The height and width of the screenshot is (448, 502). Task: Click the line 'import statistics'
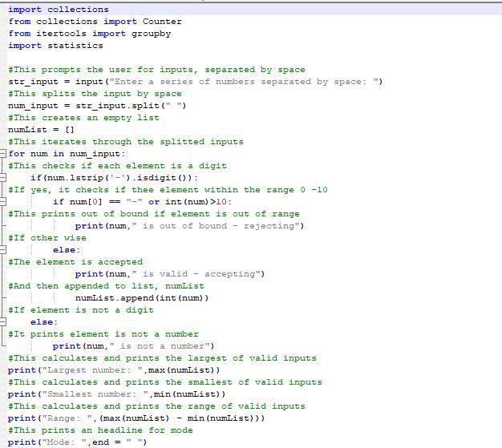coord(55,46)
